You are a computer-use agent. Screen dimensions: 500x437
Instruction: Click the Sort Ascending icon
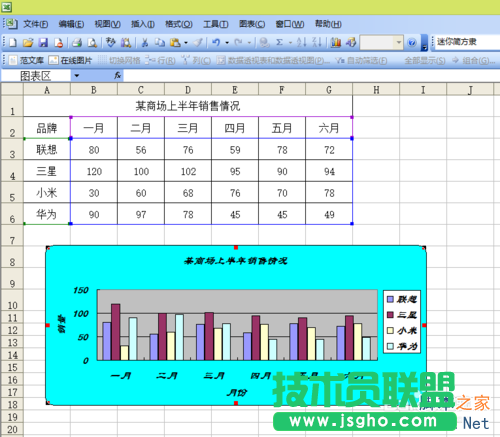click(x=301, y=42)
